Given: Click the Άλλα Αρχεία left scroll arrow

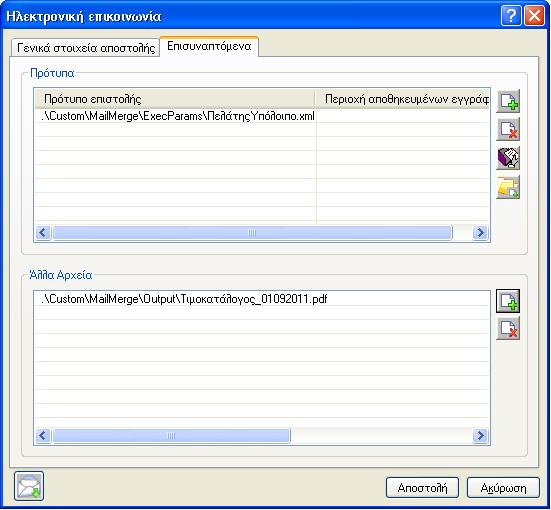Looking at the screenshot, I should [43, 436].
